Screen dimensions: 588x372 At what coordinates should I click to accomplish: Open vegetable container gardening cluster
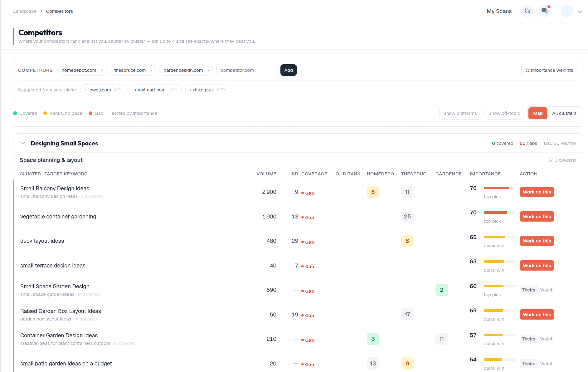pos(58,217)
